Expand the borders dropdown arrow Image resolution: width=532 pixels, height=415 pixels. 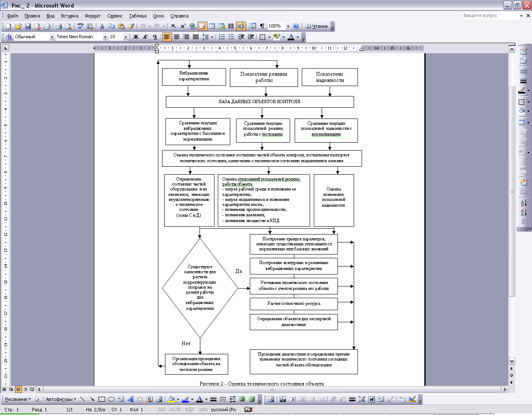pos(269,37)
